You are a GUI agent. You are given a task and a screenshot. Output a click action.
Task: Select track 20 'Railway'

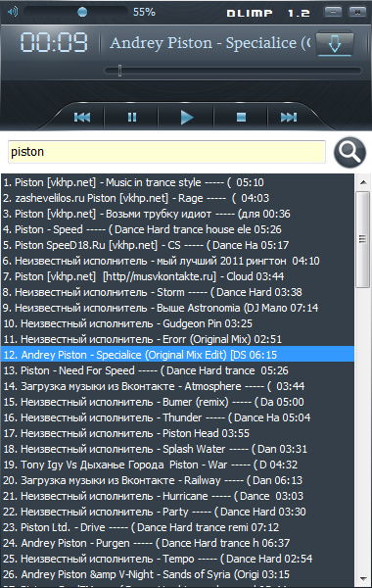[177, 480]
